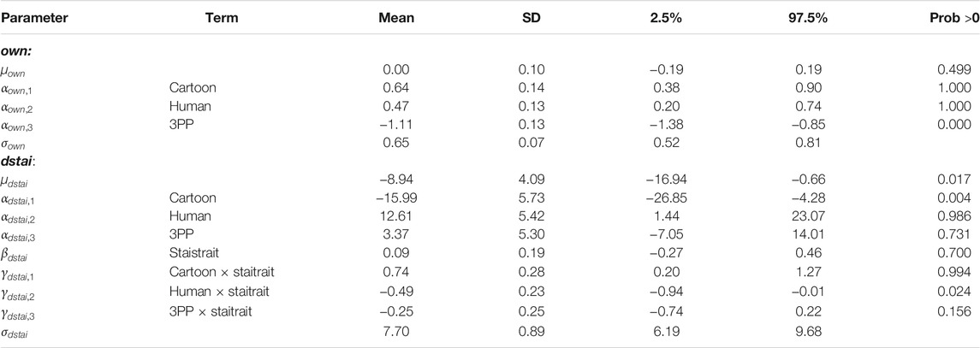
Task: Click the Human × staitrait term cell
Action: [x=220, y=292]
